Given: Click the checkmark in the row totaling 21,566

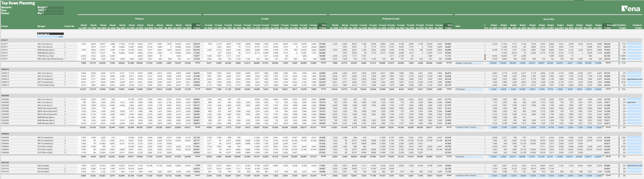Looking at the screenshot, I should (x=485, y=105).
